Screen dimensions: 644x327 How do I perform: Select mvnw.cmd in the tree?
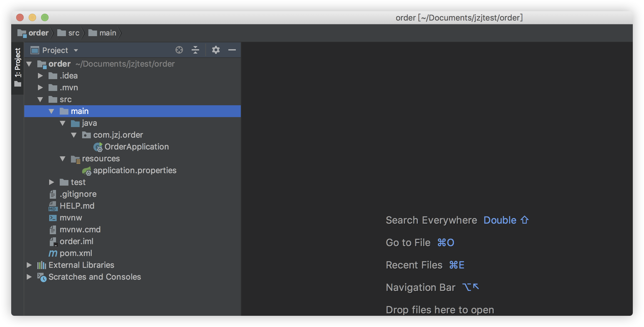pos(80,230)
